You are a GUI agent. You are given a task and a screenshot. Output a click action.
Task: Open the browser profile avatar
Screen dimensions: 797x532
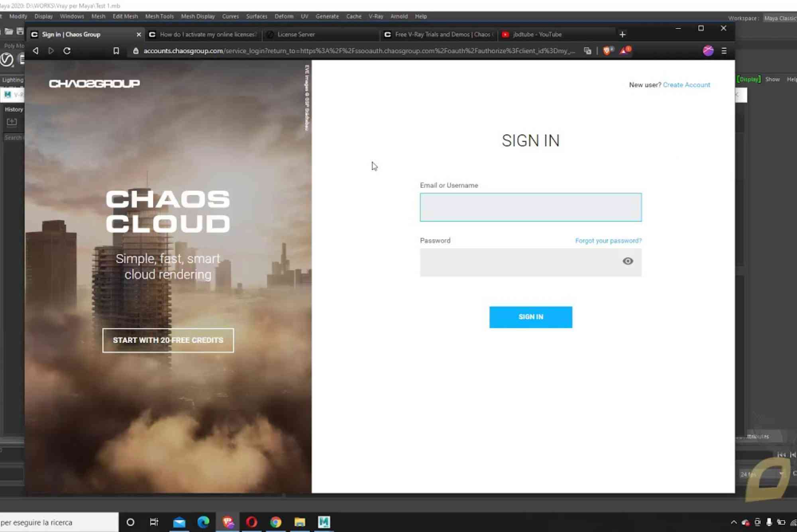708,51
